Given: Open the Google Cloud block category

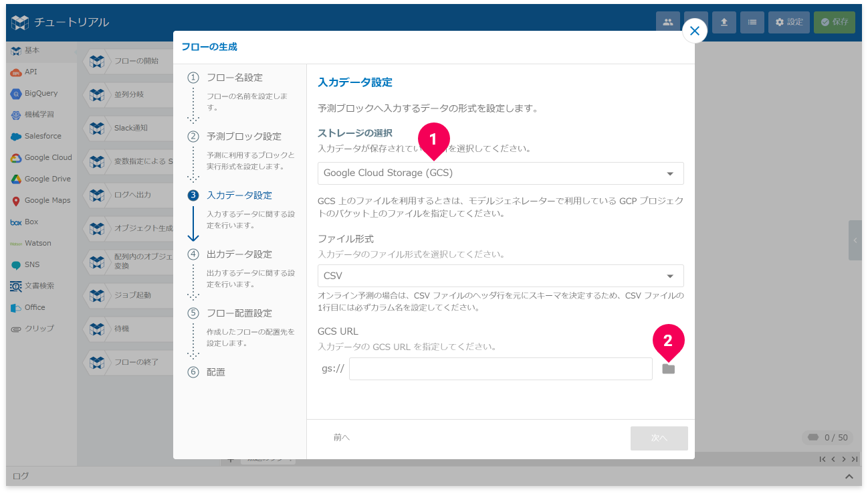Looking at the screenshot, I should coord(41,157).
